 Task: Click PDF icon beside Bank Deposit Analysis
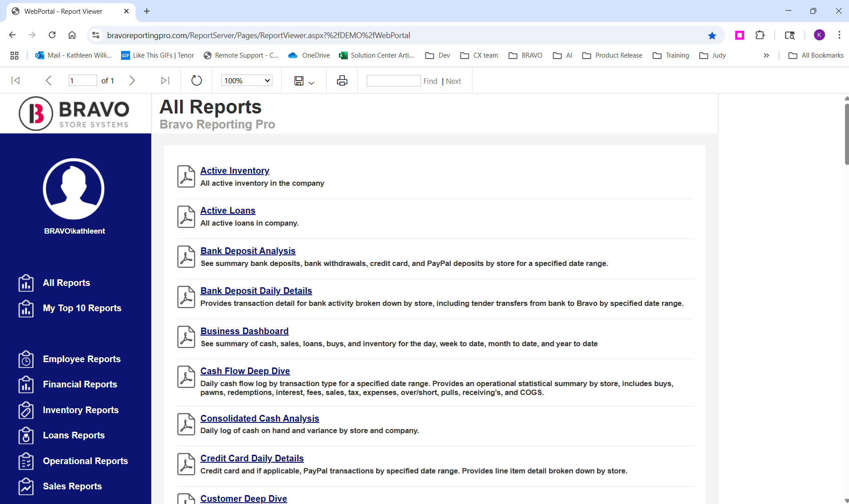186,257
